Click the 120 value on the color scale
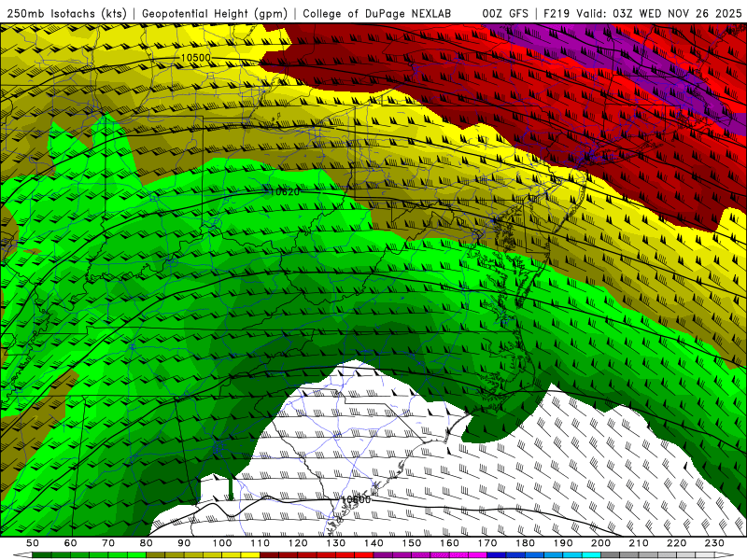 click(298, 543)
